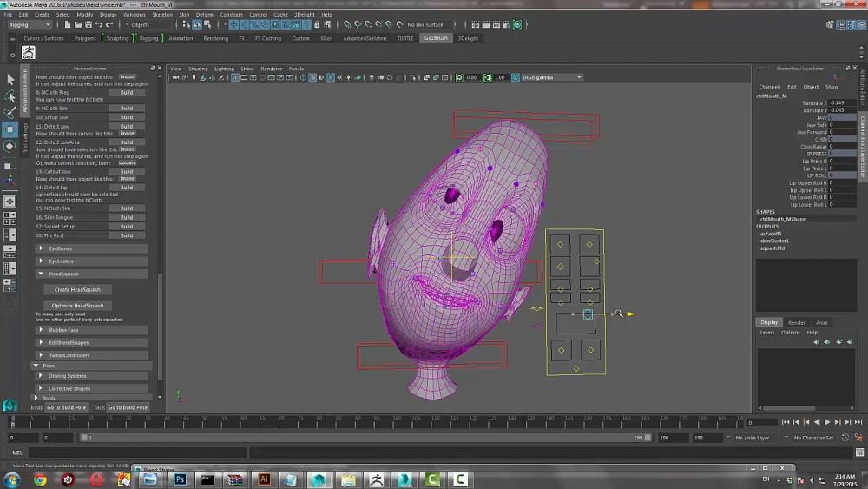Click the GoZ shelf icon
This screenshot has height=489, width=868.
(x=28, y=53)
